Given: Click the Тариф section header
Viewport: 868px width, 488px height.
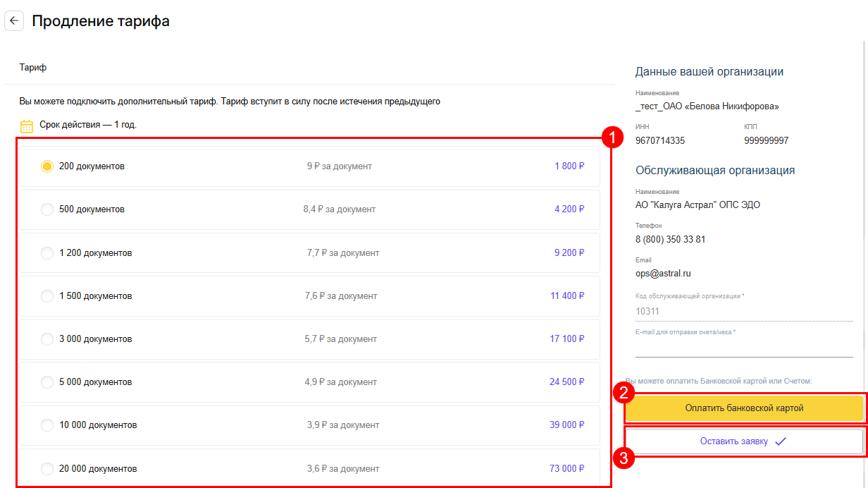Looking at the screenshot, I should 33,68.
